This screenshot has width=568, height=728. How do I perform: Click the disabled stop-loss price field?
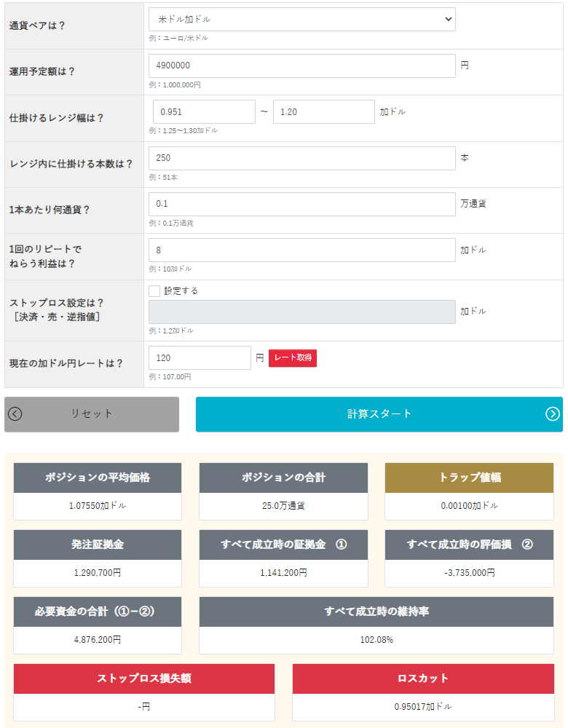(x=302, y=312)
